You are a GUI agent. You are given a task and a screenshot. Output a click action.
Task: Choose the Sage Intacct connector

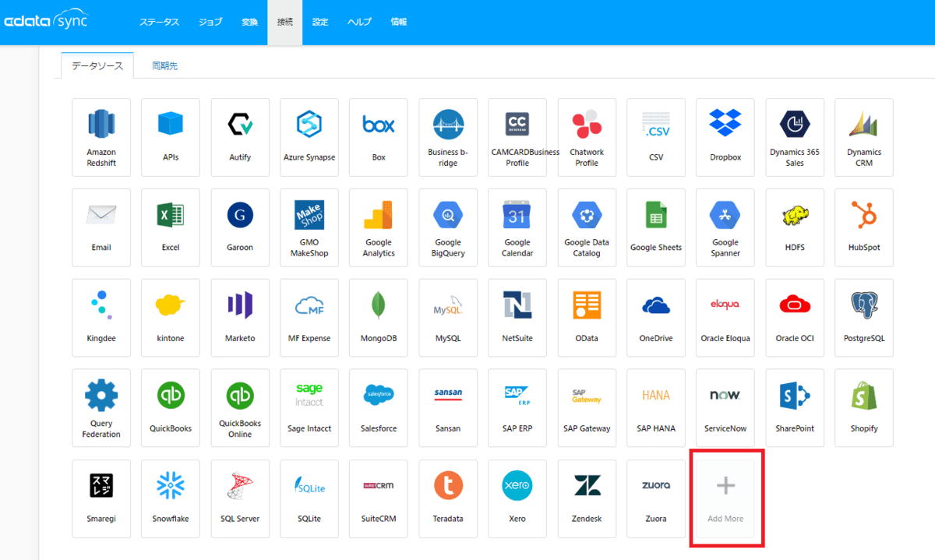[x=309, y=408]
